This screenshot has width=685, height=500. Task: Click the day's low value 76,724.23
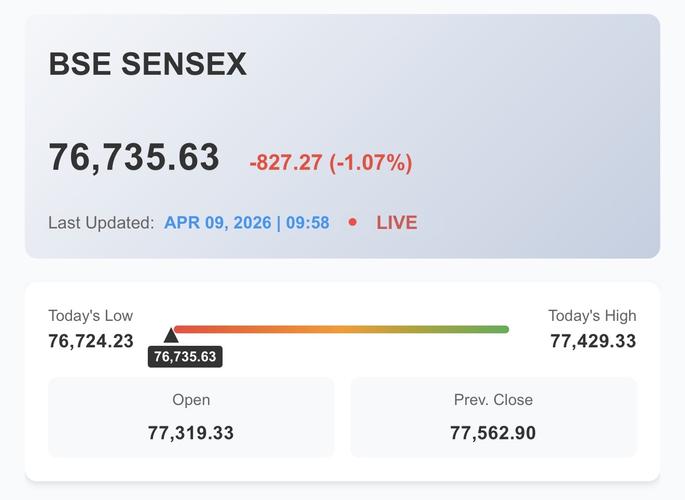click(x=91, y=341)
